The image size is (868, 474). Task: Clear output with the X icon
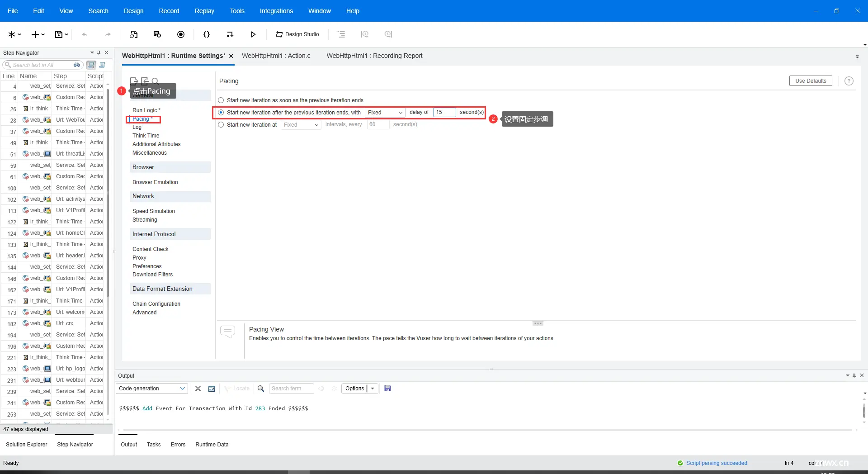pyautogui.click(x=198, y=389)
